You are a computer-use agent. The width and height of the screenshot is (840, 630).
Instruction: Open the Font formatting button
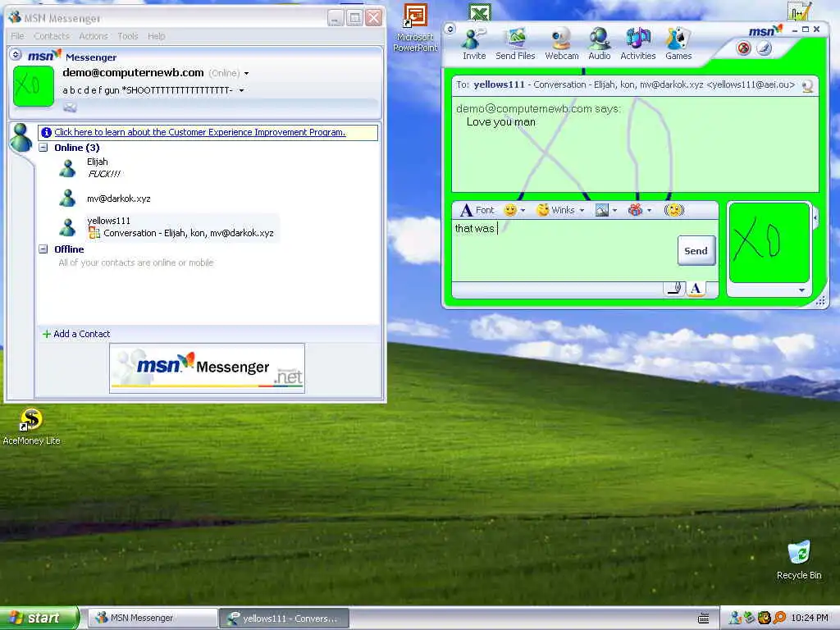[x=477, y=210]
